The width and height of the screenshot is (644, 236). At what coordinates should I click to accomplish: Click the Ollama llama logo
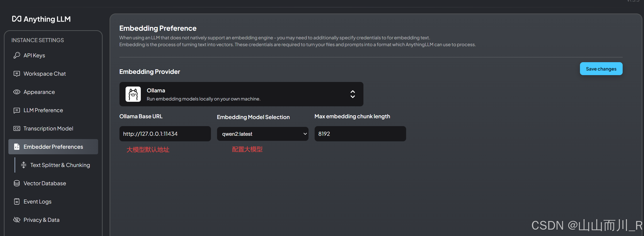133,94
